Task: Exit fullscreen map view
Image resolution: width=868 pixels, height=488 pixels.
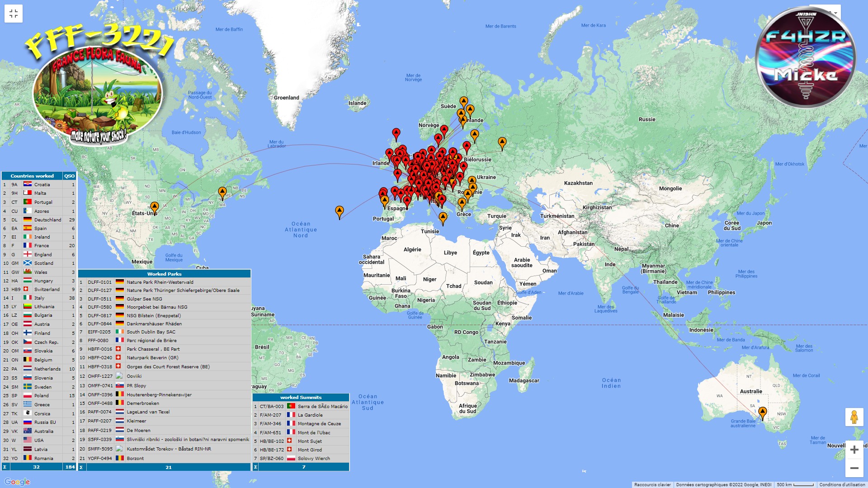Action: [x=14, y=14]
